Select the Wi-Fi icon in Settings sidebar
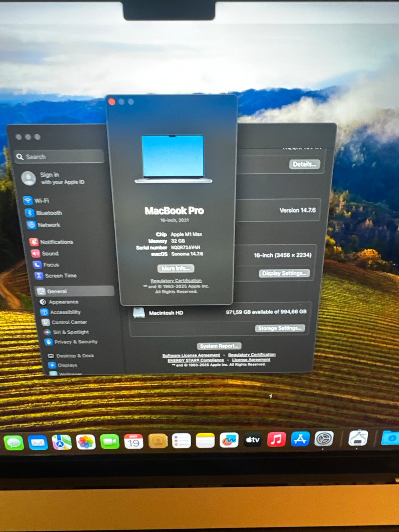This screenshot has width=399, height=532. tap(28, 201)
